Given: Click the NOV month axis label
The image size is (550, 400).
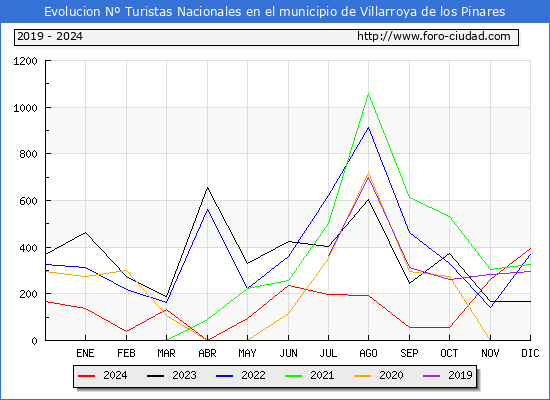Looking at the screenshot, I should point(490,353).
